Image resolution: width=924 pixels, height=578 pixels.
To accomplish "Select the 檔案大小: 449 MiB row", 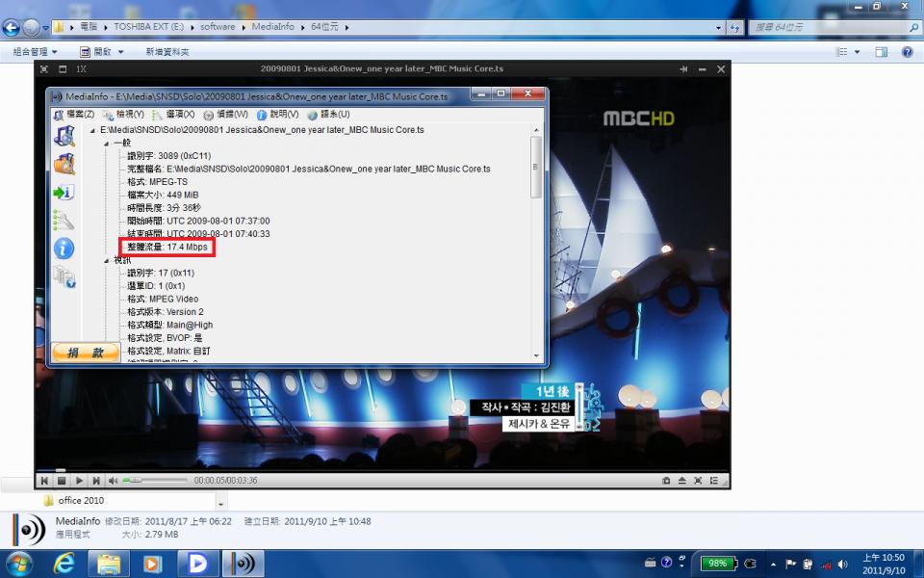I will (x=163, y=195).
